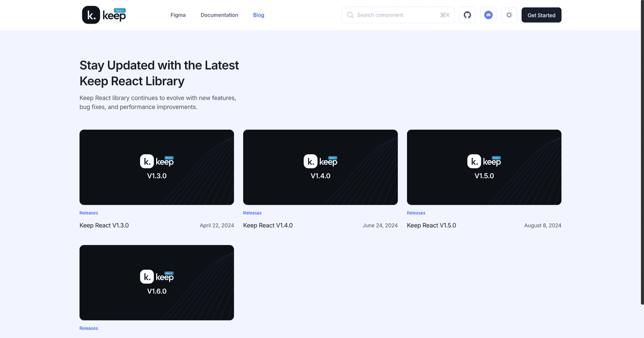
Task: Open the V1.6.0 release thumbnail
Action: [157, 283]
